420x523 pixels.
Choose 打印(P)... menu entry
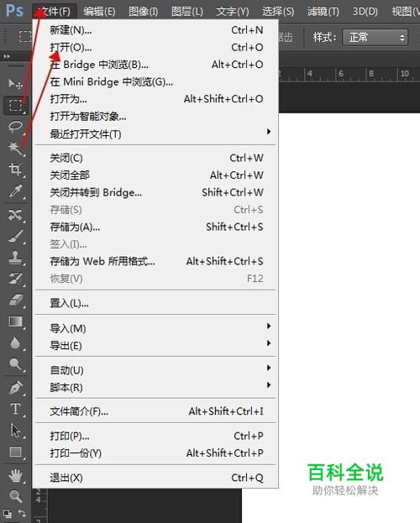coord(155,436)
